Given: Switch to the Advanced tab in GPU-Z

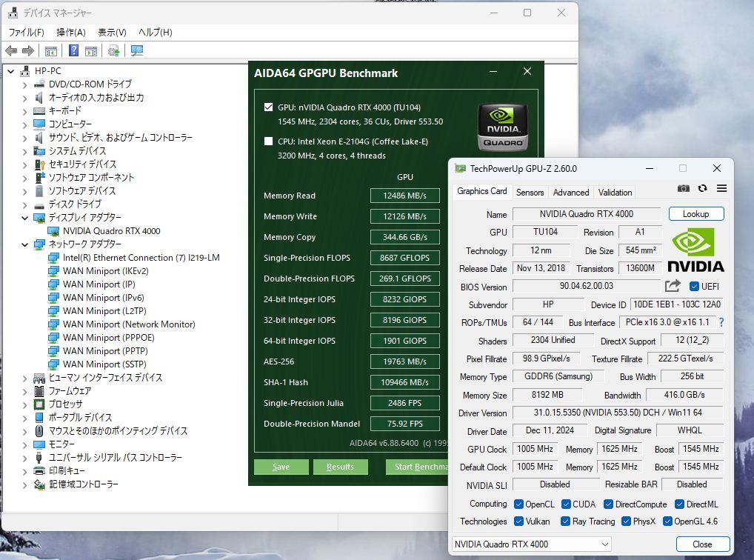Looking at the screenshot, I should pyautogui.click(x=571, y=192).
